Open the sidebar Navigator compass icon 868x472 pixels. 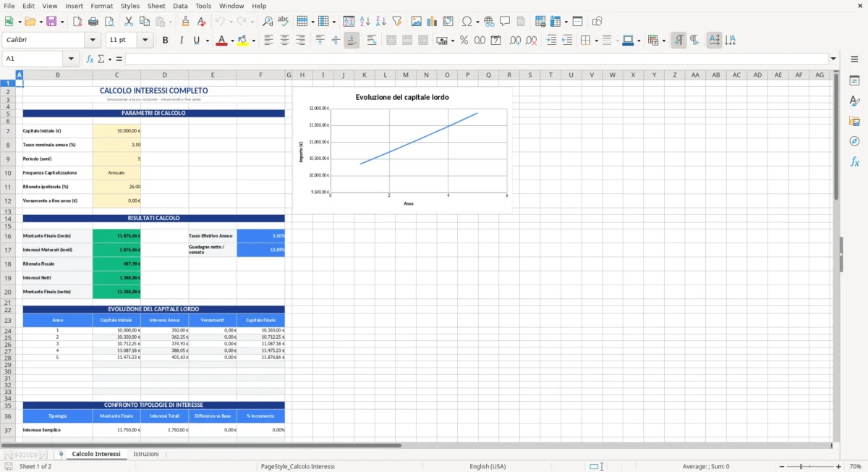(854, 141)
